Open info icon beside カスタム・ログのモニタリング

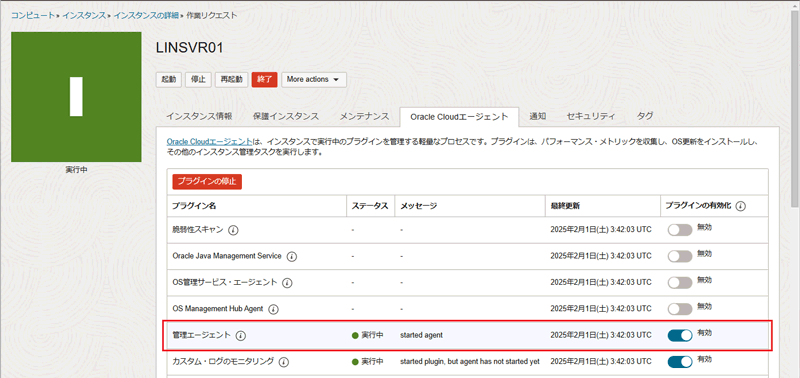[x=284, y=362]
